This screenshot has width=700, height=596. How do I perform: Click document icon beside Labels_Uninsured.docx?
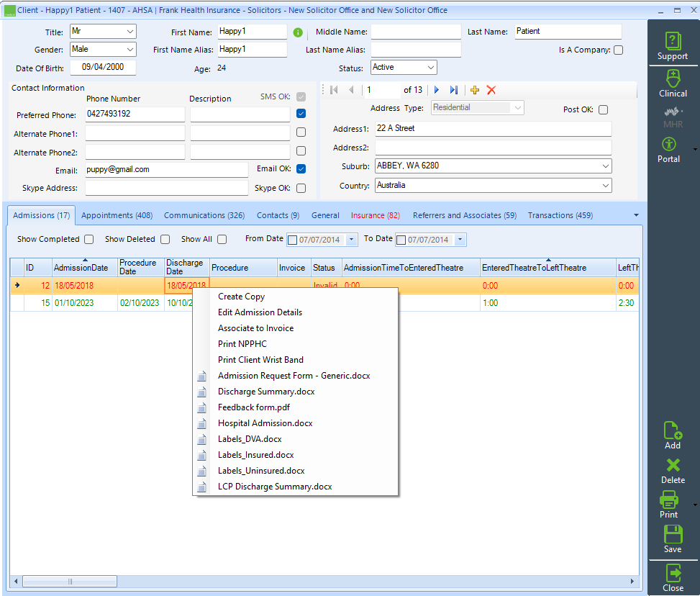(x=201, y=471)
